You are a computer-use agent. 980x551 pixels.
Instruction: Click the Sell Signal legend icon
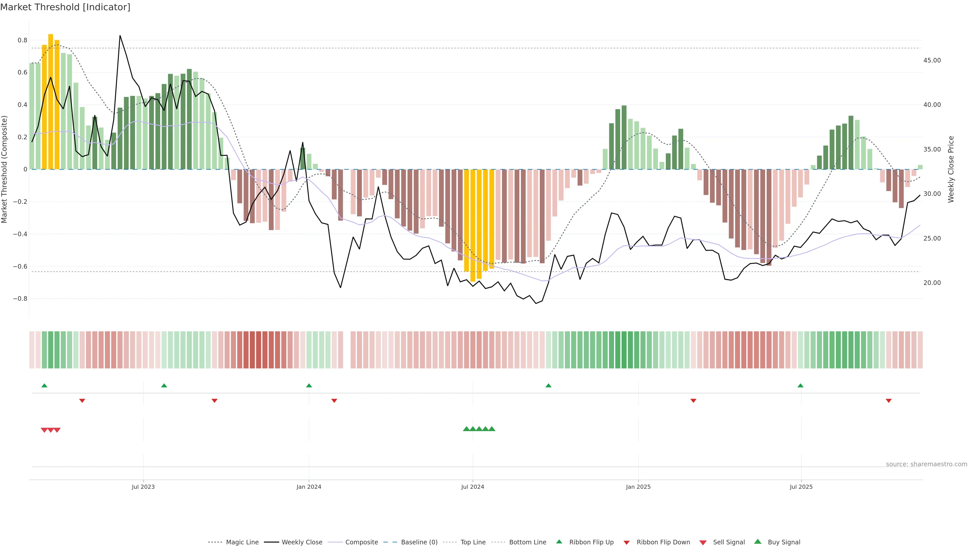click(x=703, y=543)
